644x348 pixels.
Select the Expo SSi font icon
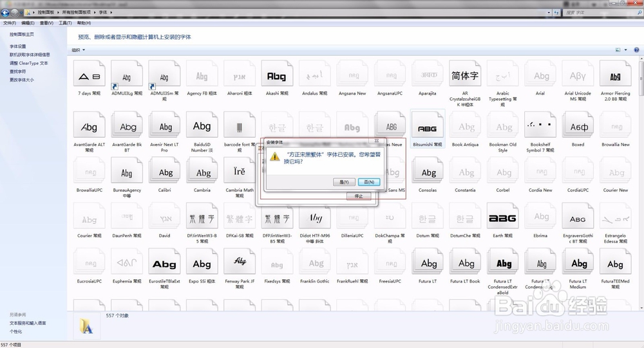pyautogui.click(x=202, y=262)
